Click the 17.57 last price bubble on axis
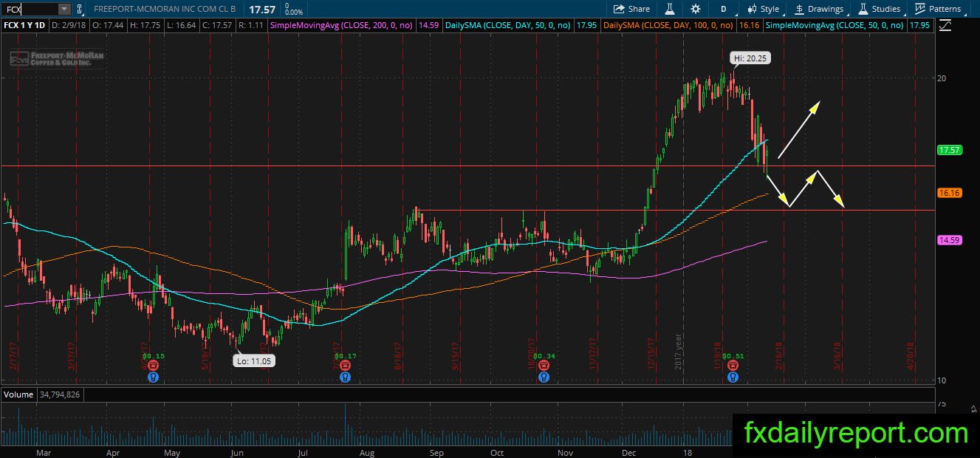 (948, 150)
